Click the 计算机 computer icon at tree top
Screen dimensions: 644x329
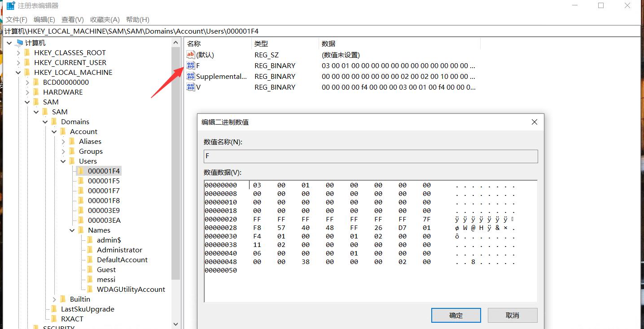point(19,42)
